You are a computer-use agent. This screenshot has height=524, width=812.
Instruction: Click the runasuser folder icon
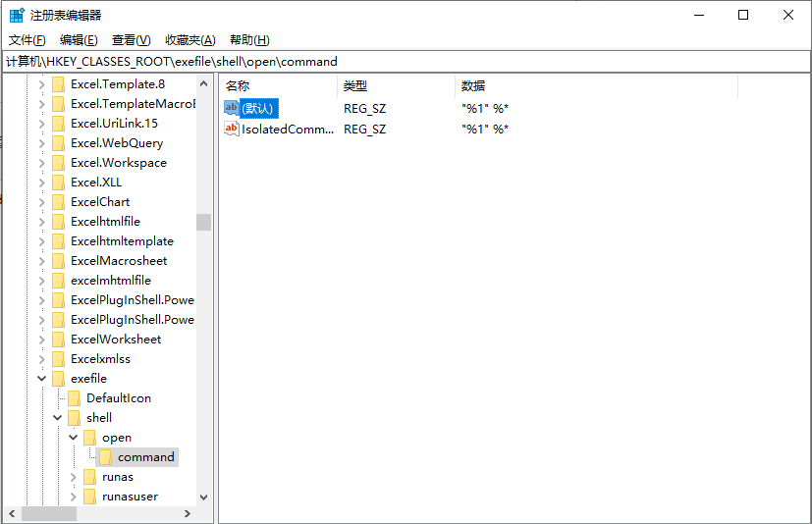point(89,498)
